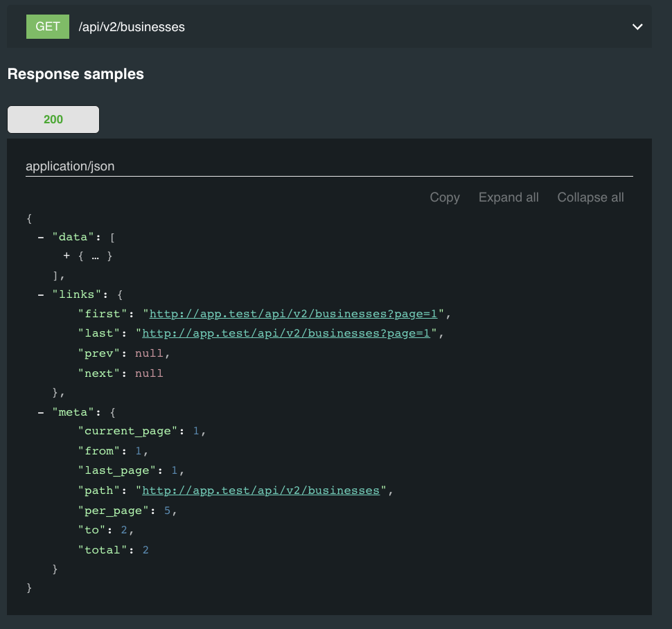The width and height of the screenshot is (672, 629).
Task: Click the "total" key in meta
Action: click(x=104, y=550)
